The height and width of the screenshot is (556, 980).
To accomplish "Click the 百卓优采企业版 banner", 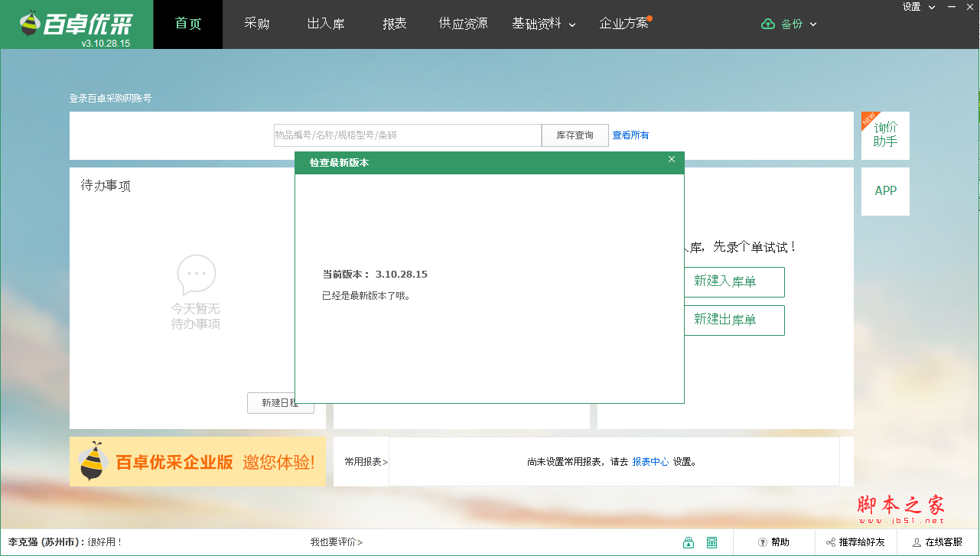I will [197, 461].
